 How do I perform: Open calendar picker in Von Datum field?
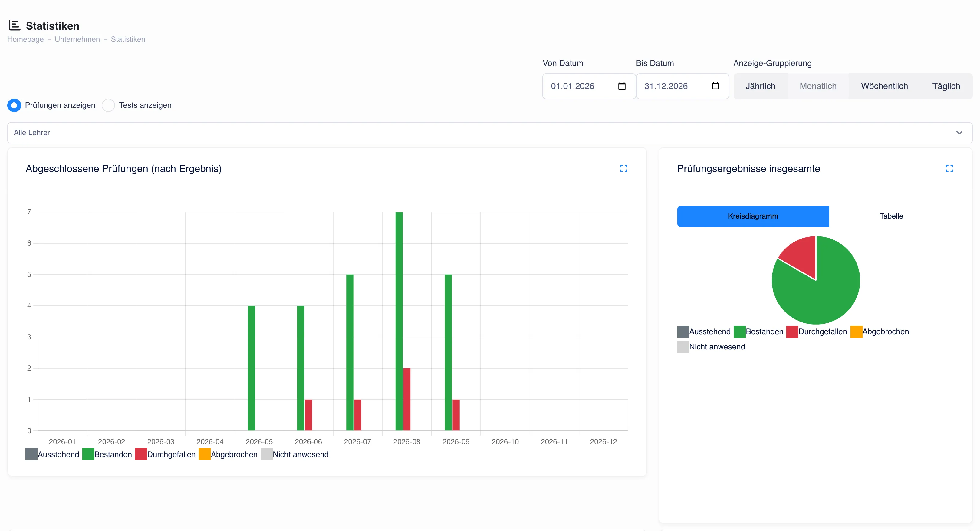point(622,86)
